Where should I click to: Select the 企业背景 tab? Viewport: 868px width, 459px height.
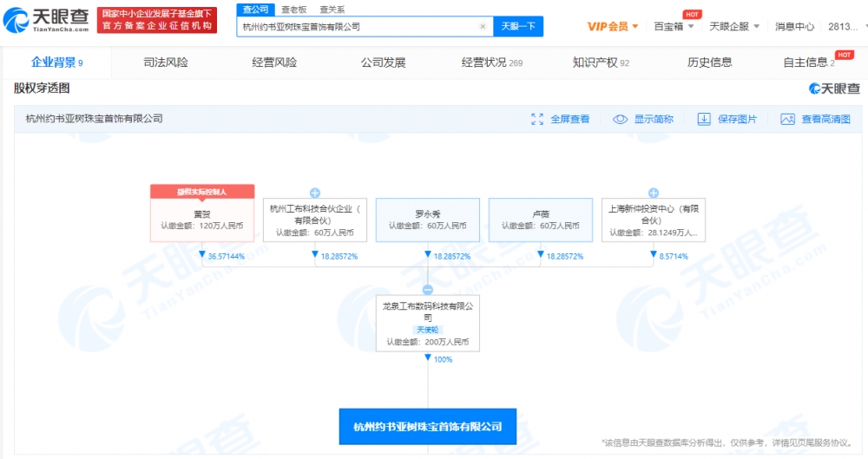(x=57, y=62)
